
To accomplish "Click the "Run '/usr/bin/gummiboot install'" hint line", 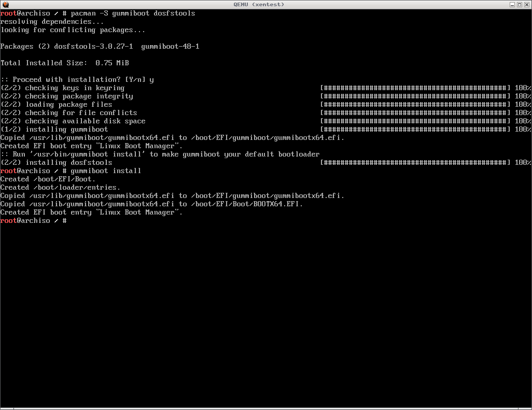I will tap(160, 154).
